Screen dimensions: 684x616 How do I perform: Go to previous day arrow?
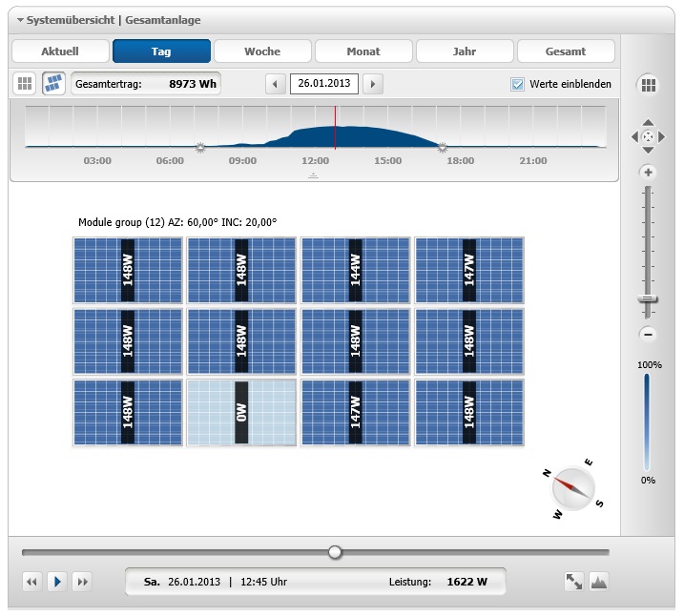[276, 84]
